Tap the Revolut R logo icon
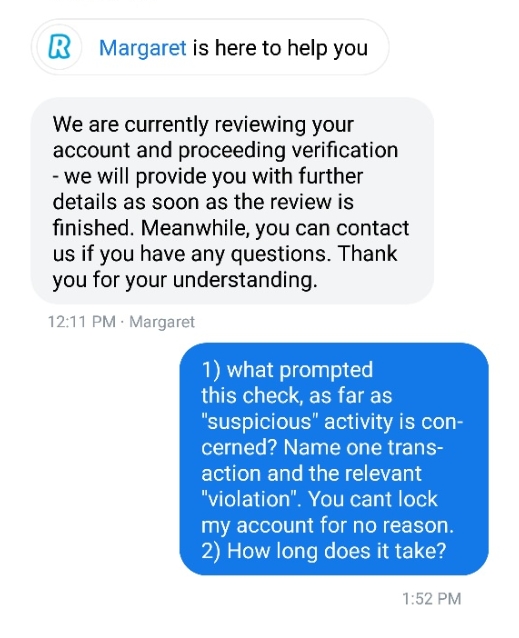 click(x=59, y=47)
